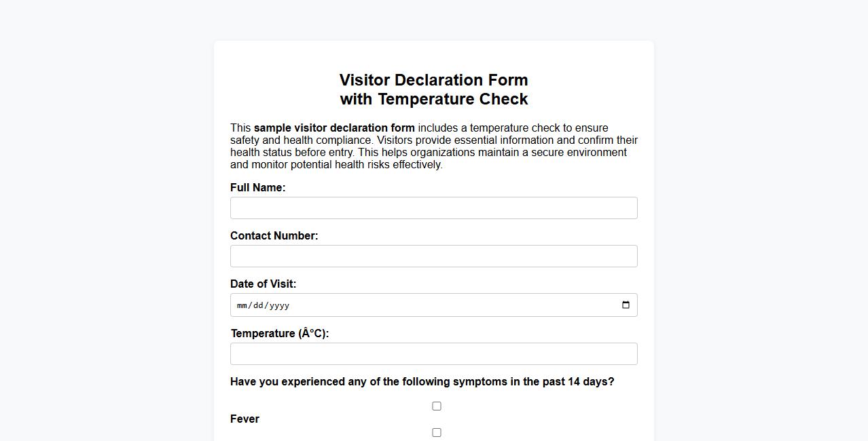Select the year segment of the date field
Image resolution: width=868 pixels, height=441 pixels.
281,305
